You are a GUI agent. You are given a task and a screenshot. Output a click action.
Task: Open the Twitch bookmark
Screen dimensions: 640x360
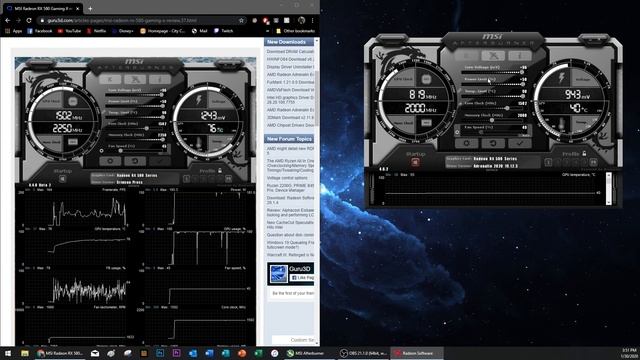(223, 31)
